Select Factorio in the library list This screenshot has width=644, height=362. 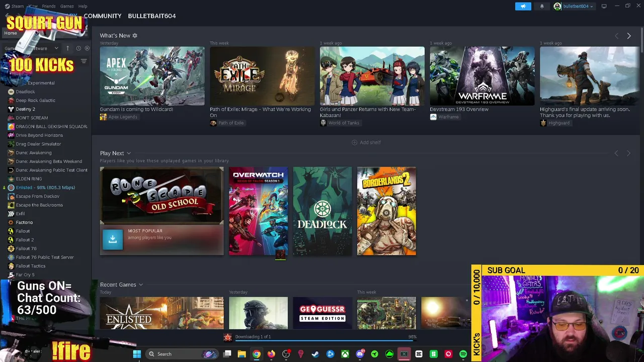24,222
